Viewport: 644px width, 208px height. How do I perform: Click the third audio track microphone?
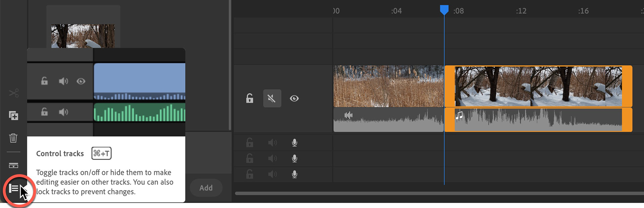tap(294, 174)
